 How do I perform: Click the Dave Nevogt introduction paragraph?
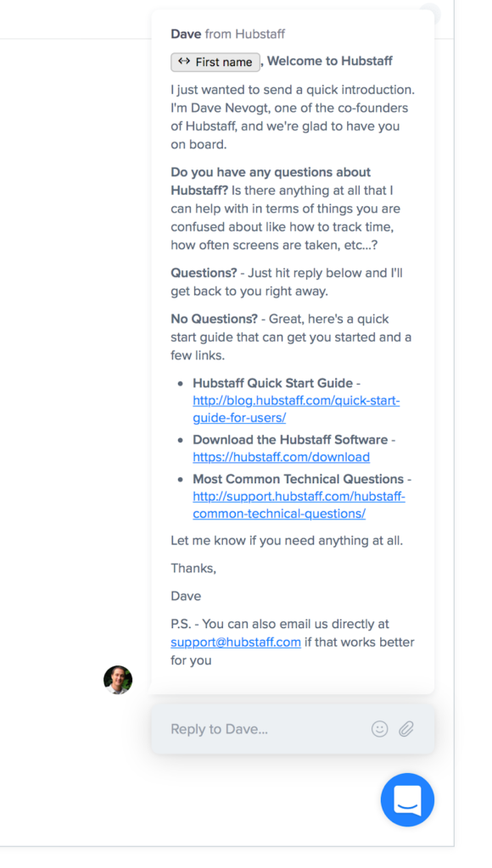pyautogui.click(x=293, y=117)
